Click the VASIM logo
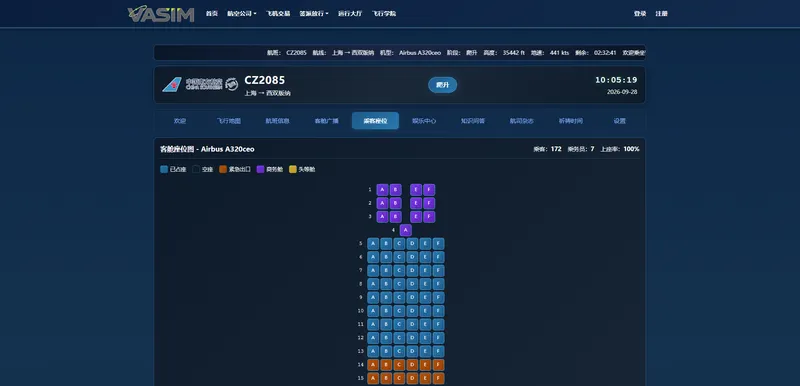This screenshot has height=386, width=800. (161, 14)
